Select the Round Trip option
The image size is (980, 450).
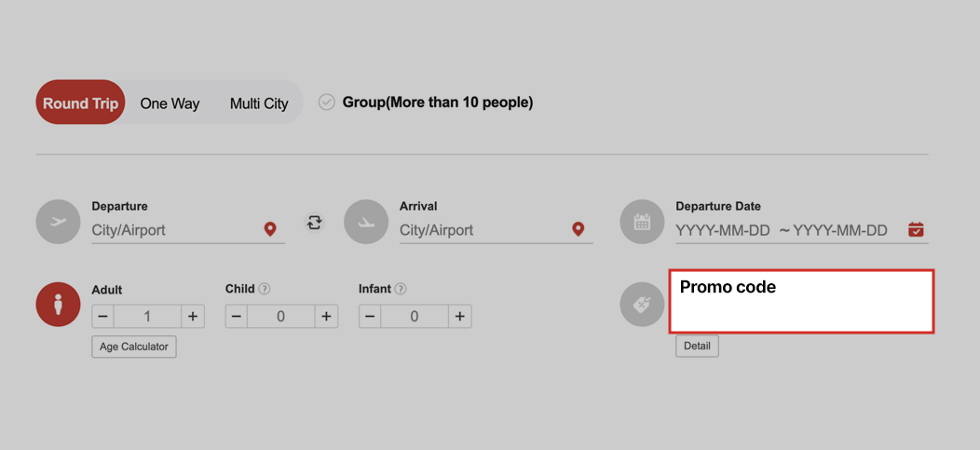(x=81, y=102)
